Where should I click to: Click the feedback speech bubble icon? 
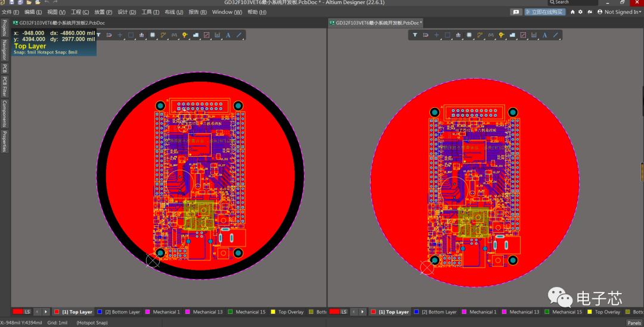tap(516, 12)
